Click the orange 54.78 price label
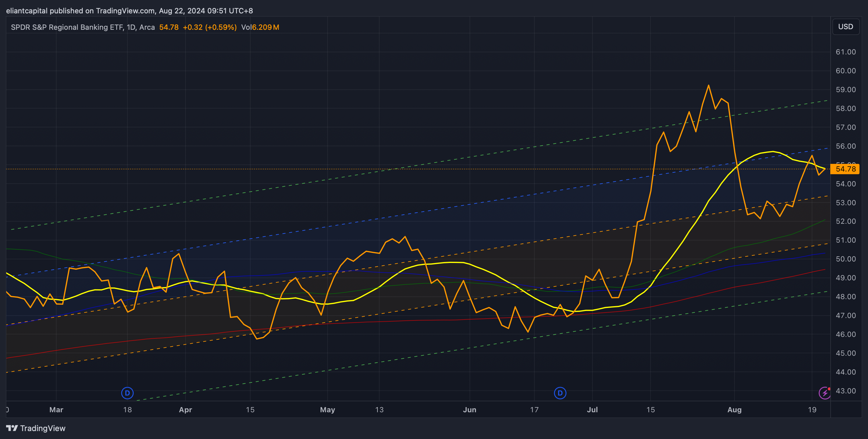The image size is (868, 439). 845,169
